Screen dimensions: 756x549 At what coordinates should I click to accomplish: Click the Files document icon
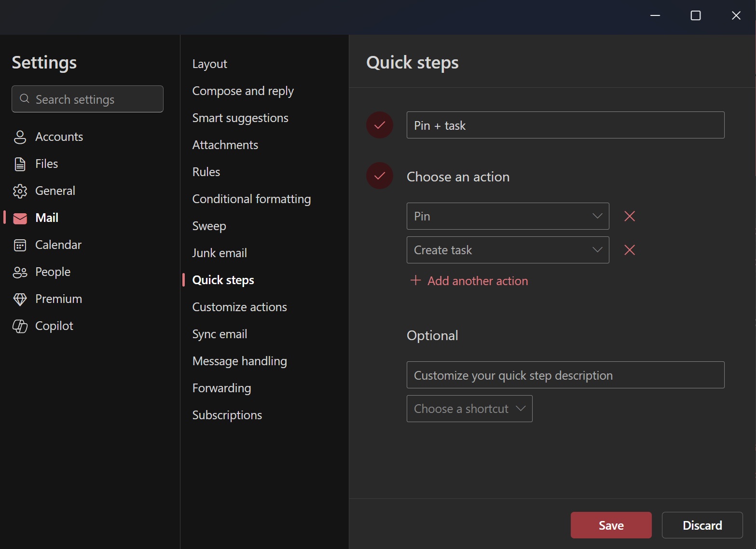point(20,164)
